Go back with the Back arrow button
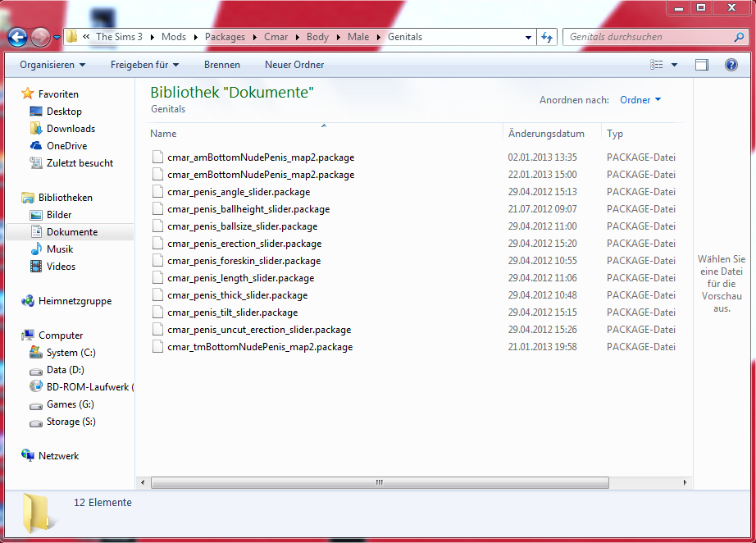 tap(18, 37)
